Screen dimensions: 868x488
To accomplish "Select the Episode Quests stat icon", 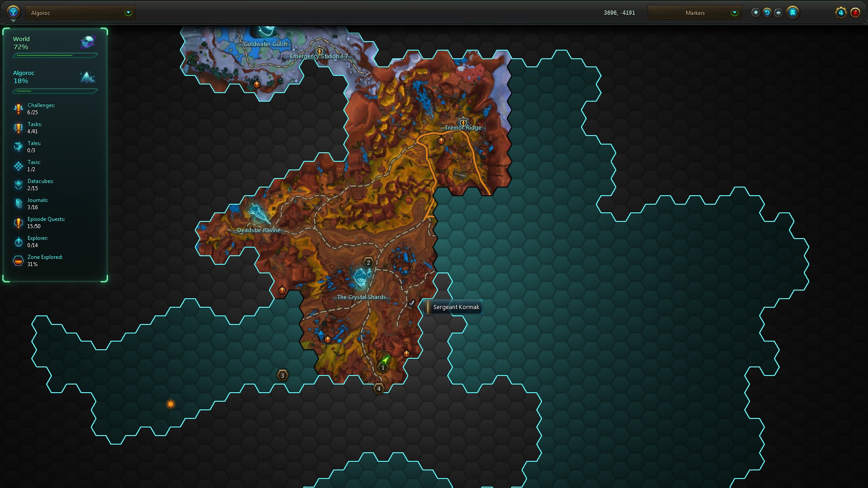I will point(18,223).
